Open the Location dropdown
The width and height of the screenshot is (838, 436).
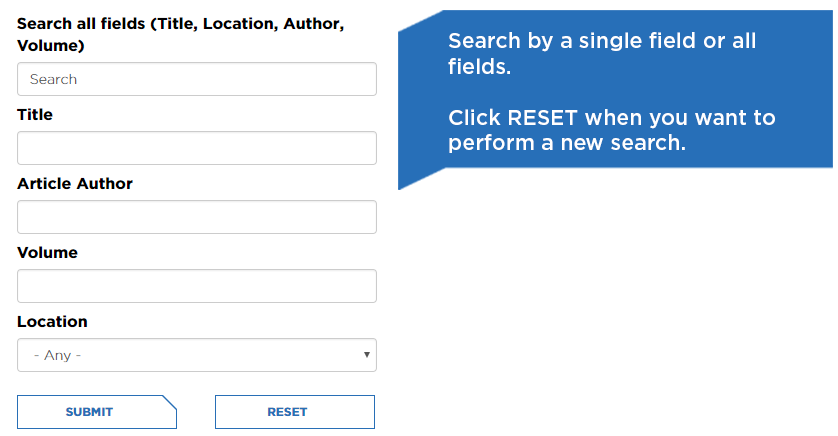pos(196,355)
